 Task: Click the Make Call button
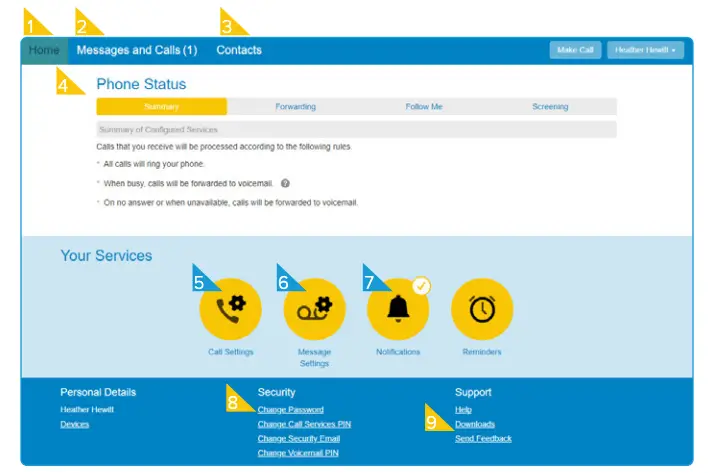(575, 50)
